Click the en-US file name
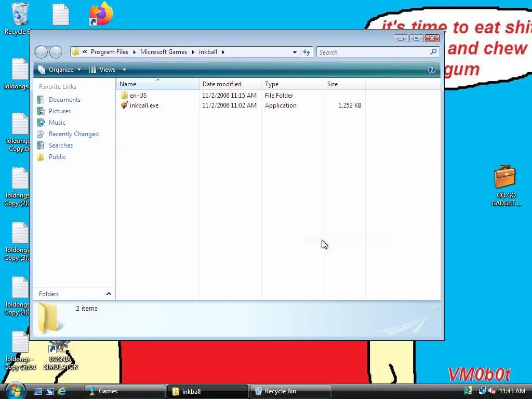 pos(138,96)
